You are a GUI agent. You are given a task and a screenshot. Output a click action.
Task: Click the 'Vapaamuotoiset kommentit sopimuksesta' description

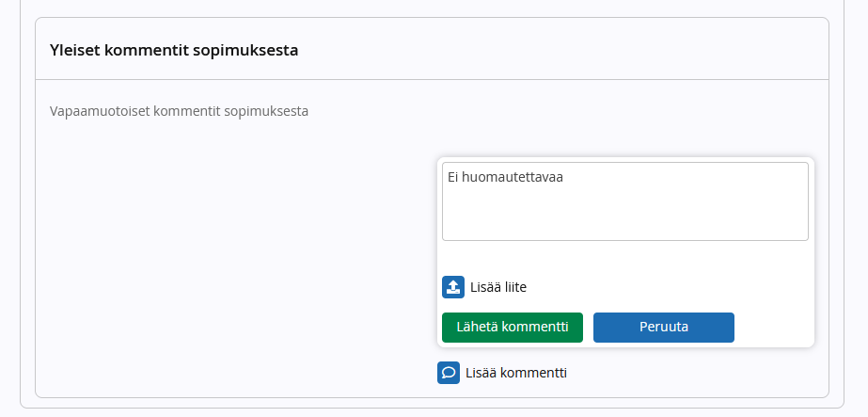(x=179, y=111)
